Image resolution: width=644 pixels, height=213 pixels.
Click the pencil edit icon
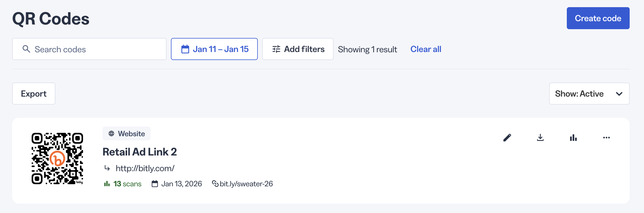click(x=507, y=138)
